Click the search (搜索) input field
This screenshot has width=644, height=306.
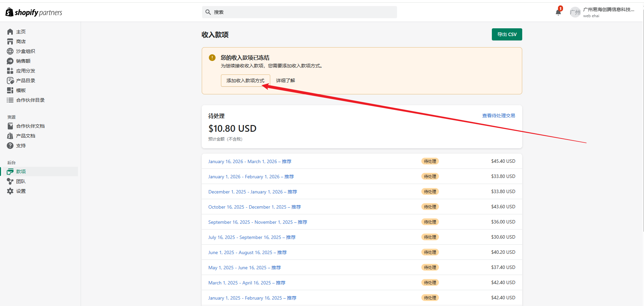[x=304, y=12]
